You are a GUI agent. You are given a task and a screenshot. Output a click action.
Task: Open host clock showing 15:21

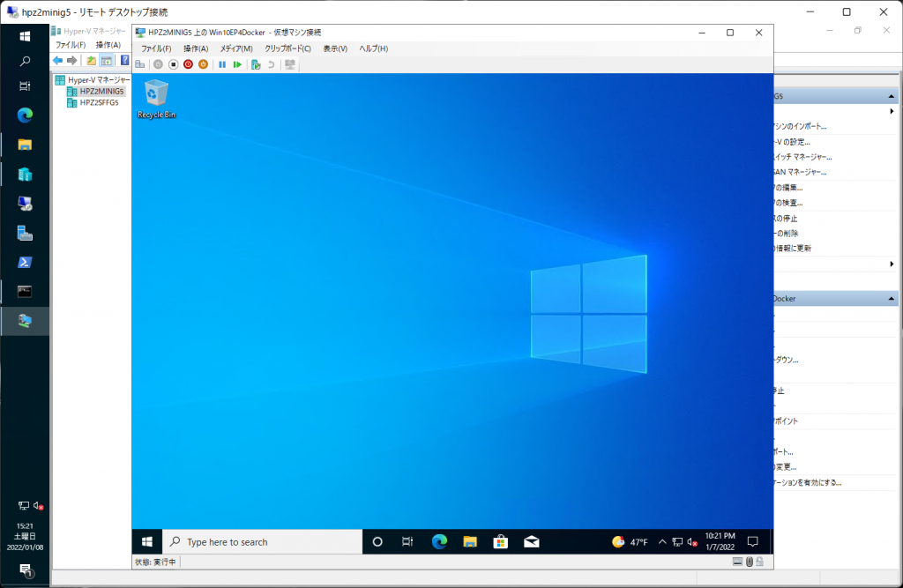pos(25,536)
